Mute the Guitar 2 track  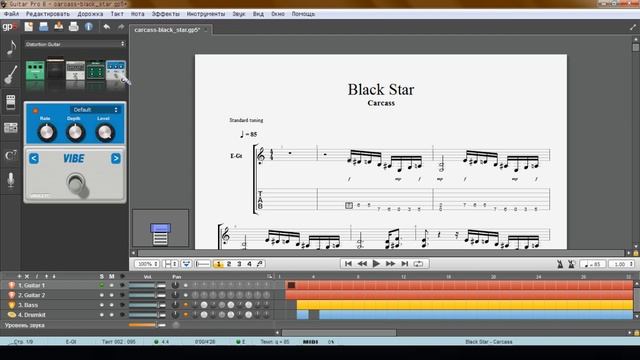[111, 295]
